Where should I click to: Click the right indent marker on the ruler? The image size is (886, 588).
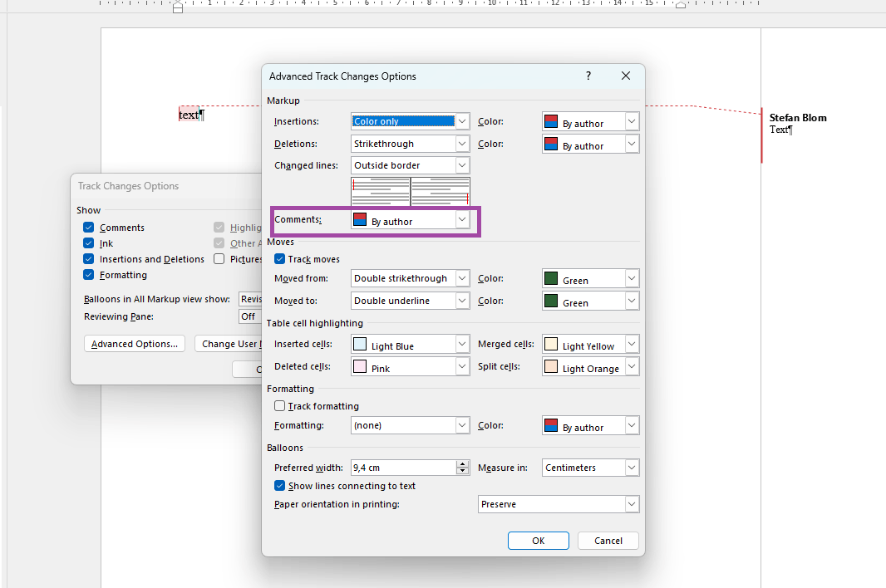coord(681,5)
